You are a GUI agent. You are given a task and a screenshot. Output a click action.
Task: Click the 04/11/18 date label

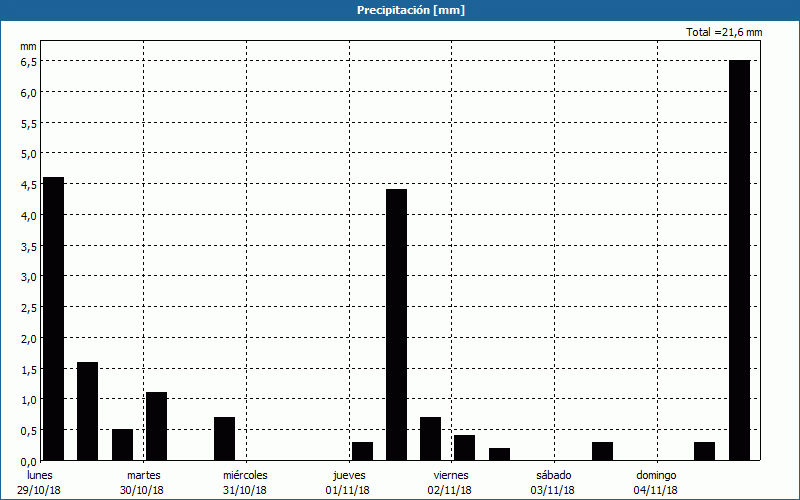[x=656, y=490]
